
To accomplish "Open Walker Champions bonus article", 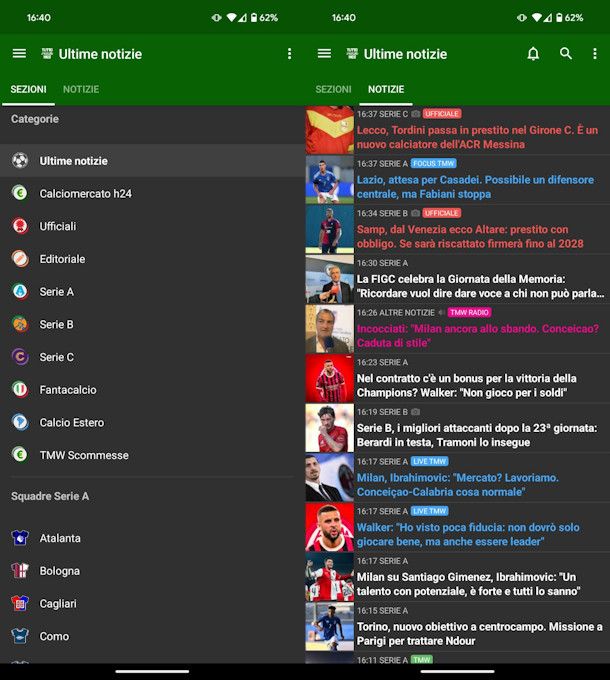I will (457, 379).
